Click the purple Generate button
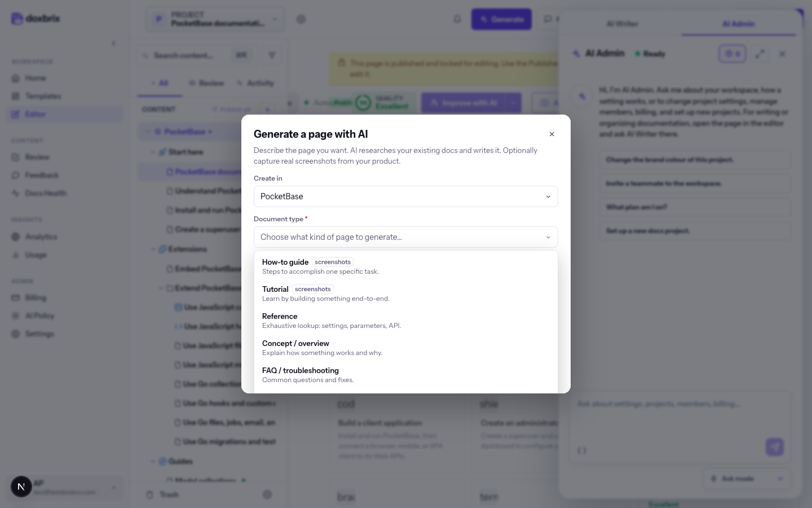Viewport: 812px width, 508px height. (501, 19)
